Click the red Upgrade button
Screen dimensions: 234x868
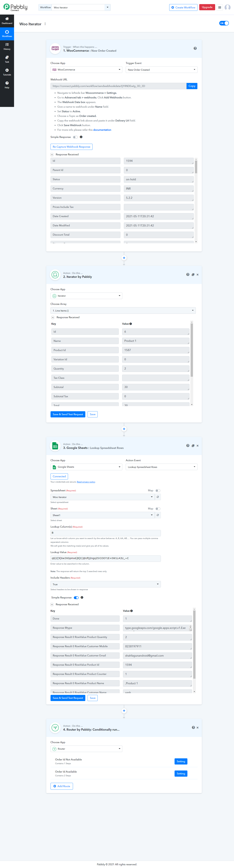(207, 7)
